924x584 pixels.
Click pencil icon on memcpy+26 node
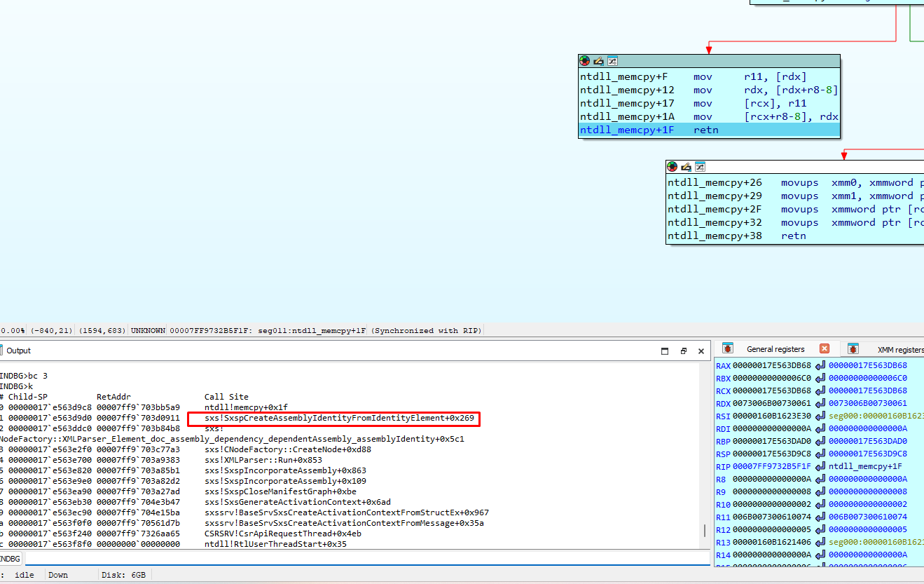click(686, 167)
